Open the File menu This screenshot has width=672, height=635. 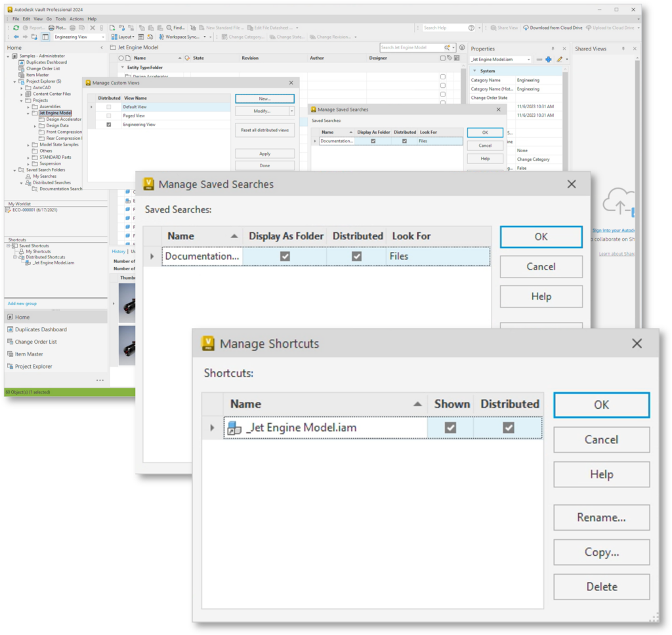pos(16,19)
